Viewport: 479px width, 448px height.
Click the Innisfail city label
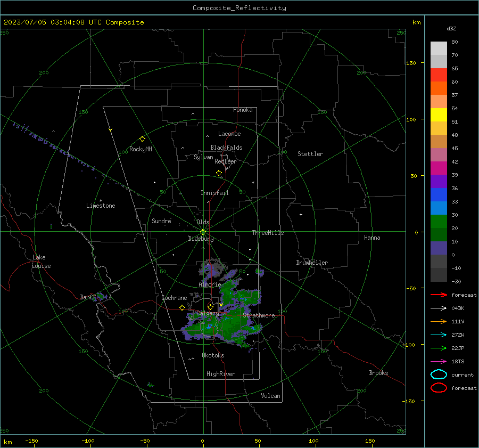(x=214, y=193)
